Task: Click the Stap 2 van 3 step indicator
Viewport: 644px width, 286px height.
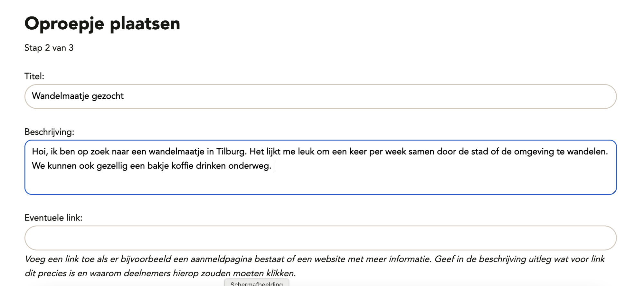Action: [49, 48]
